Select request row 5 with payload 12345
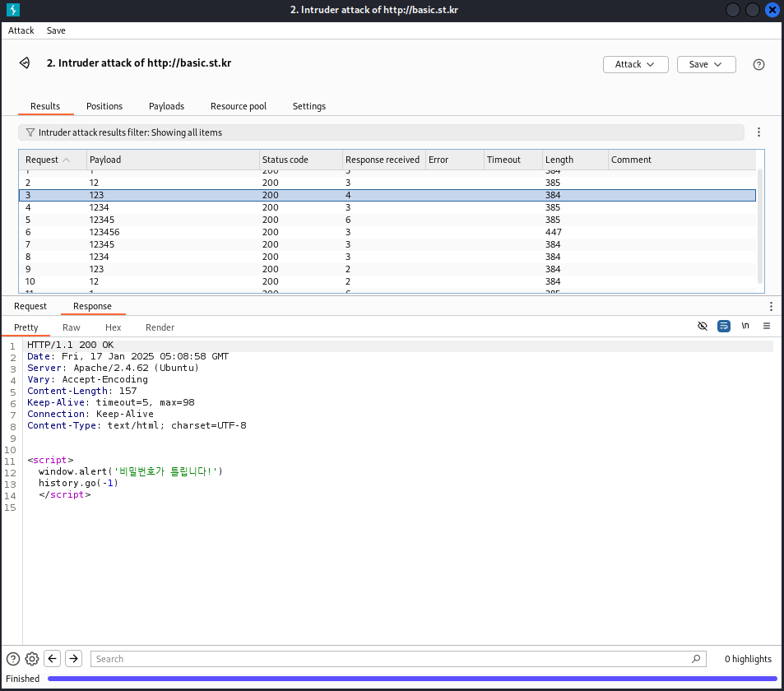This screenshot has width=784, height=691. coord(387,220)
